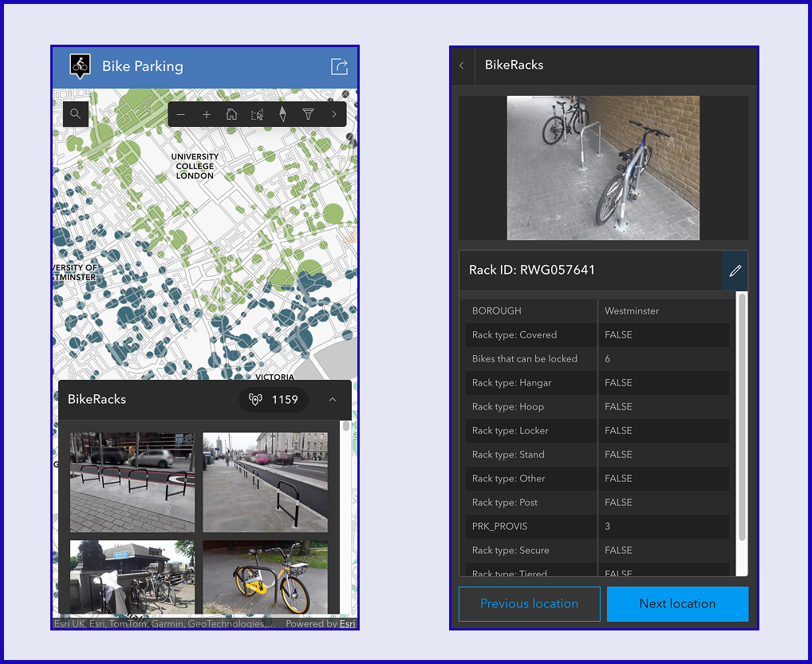
Task: Select the rectangle selection tool
Action: 257,113
